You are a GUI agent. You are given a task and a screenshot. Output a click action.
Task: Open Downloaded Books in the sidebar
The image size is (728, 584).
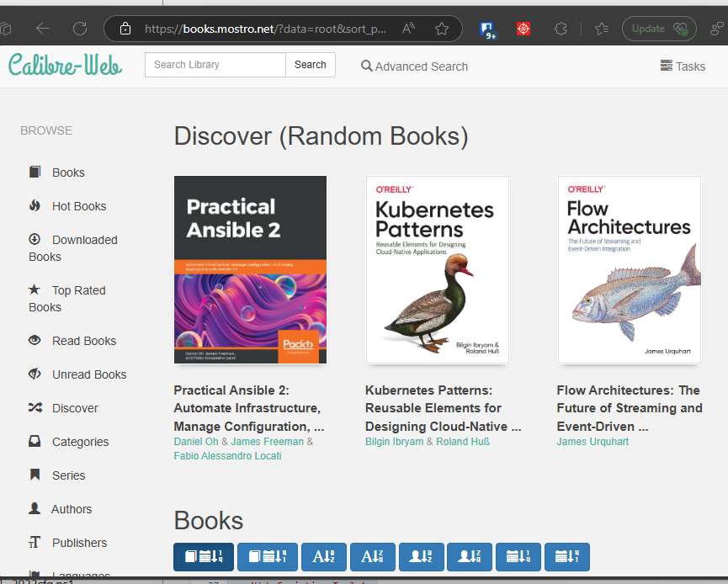(x=73, y=248)
